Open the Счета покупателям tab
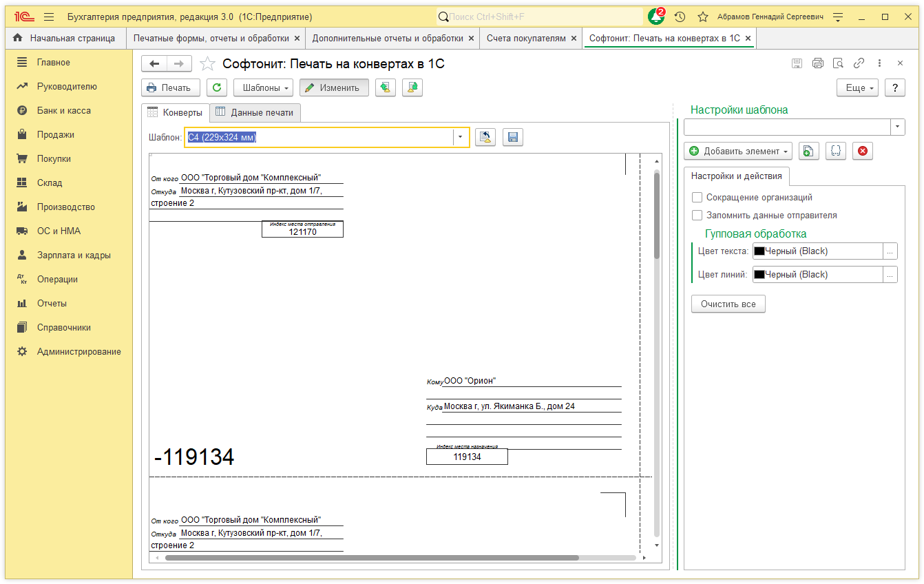Image resolution: width=924 pixels, height=584 pixels. [526, 39]
